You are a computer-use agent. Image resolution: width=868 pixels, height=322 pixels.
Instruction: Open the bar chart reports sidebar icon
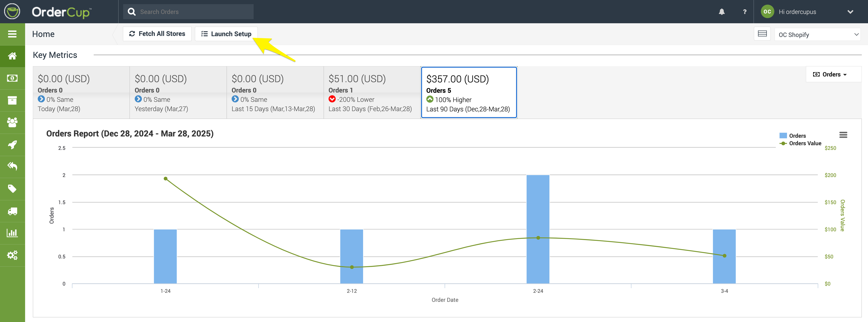12,233
